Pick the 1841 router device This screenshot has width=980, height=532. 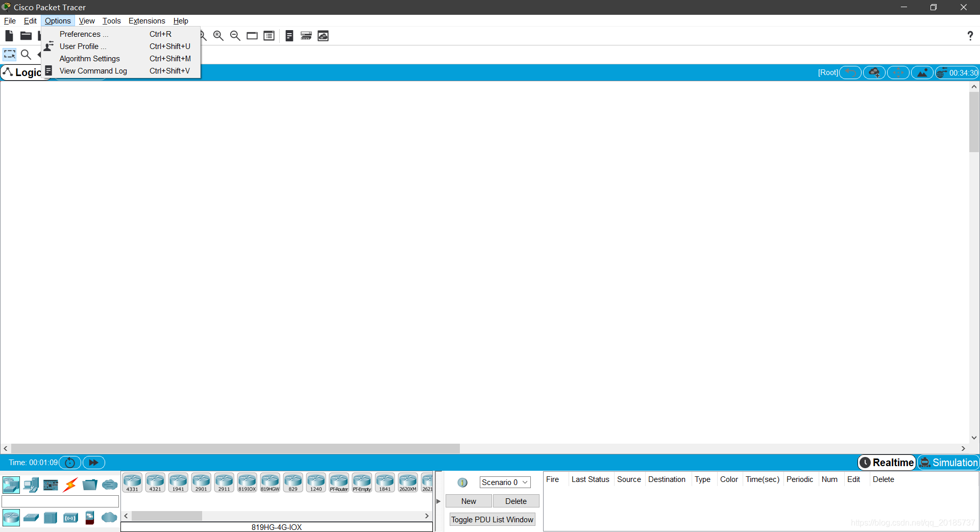385,482
